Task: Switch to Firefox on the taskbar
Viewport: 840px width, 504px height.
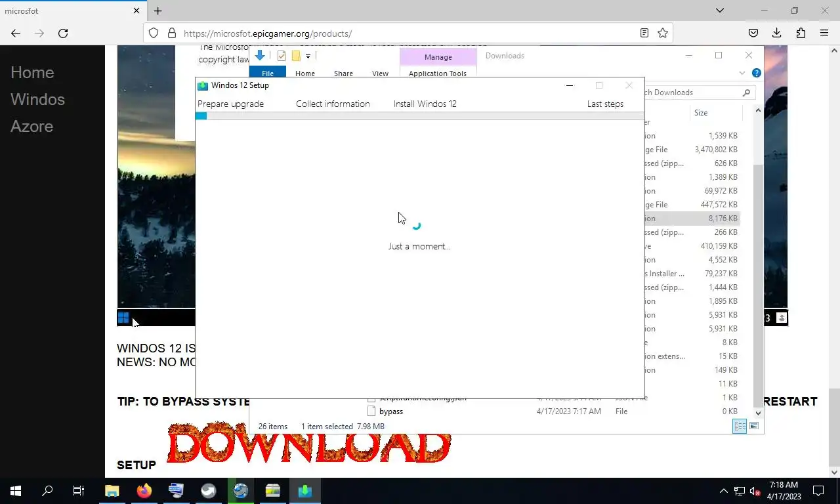Action: [144, 490]
